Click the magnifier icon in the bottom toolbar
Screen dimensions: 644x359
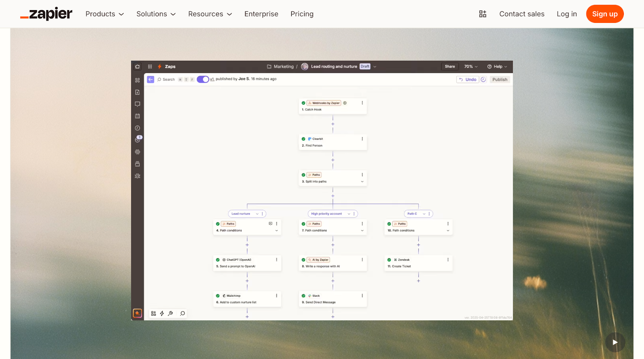(x=182, y=313)
